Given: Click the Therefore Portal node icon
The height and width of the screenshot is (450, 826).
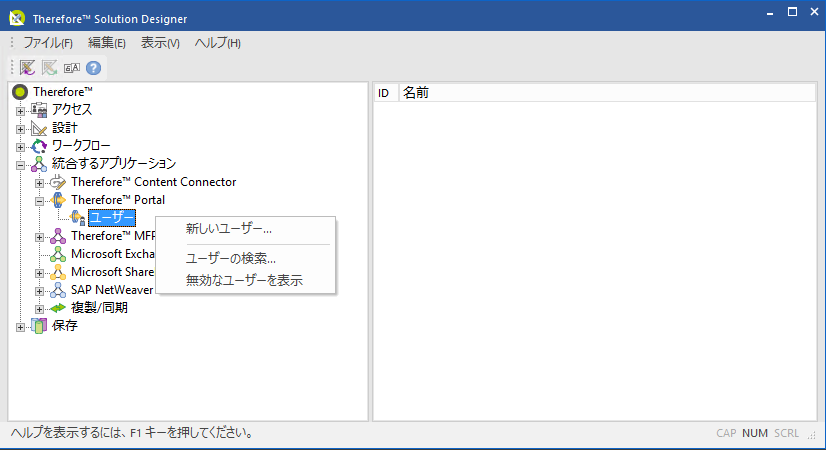Looking at the screenshot, I should [58, 200].
